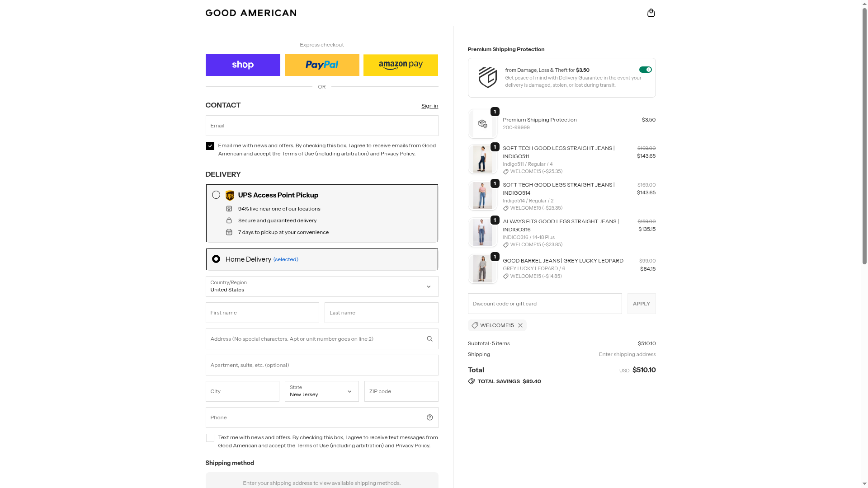Image resolution: width=868 pixels, height=488 pixels.
Task: Click the Sign in link
Action: (x=429, y=106)
